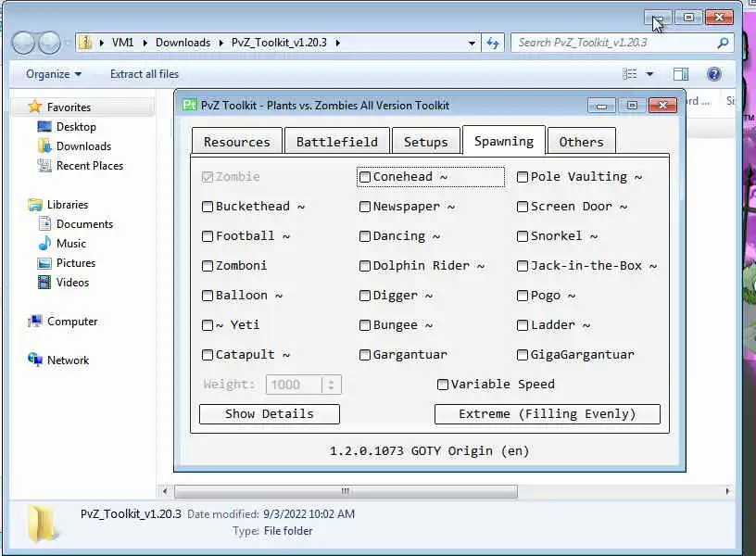Switch to Setups tab

coord(426,142)
